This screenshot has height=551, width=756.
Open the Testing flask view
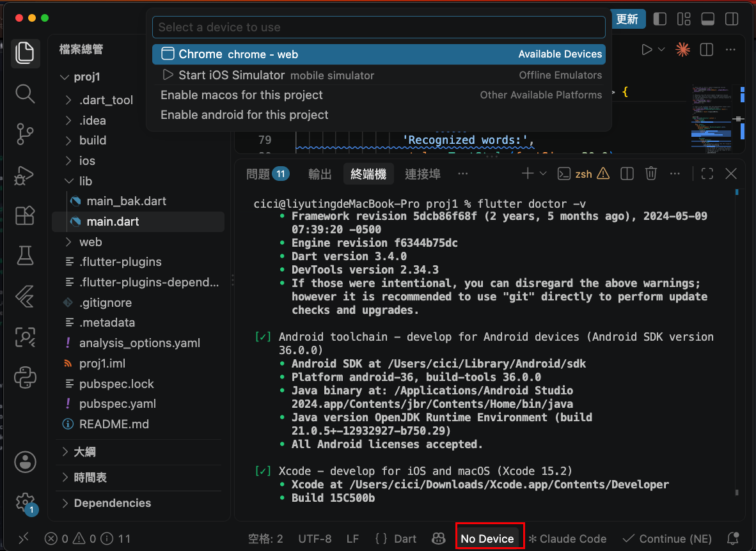coord(24,256)
